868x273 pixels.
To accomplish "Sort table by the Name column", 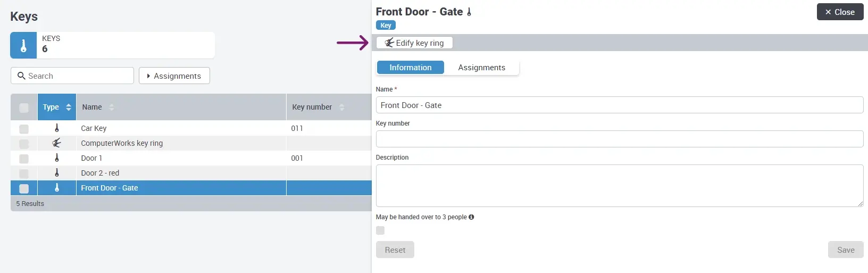I will 111,107.
